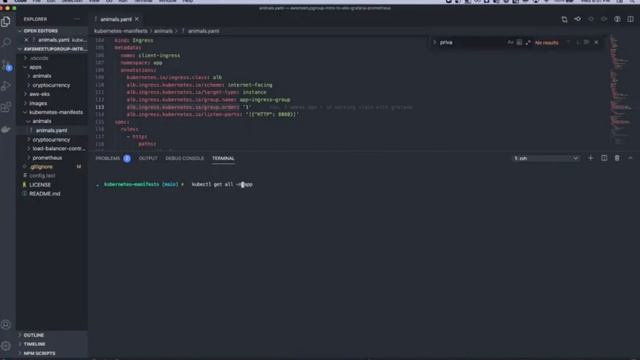
Task: Expand cryptocurrency folder under apps
Action: click(x=52, y=85)
